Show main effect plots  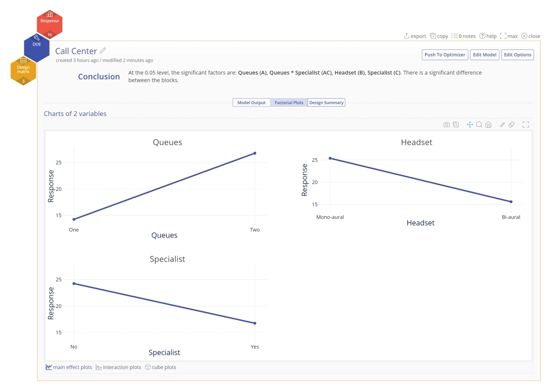(69, 367)
